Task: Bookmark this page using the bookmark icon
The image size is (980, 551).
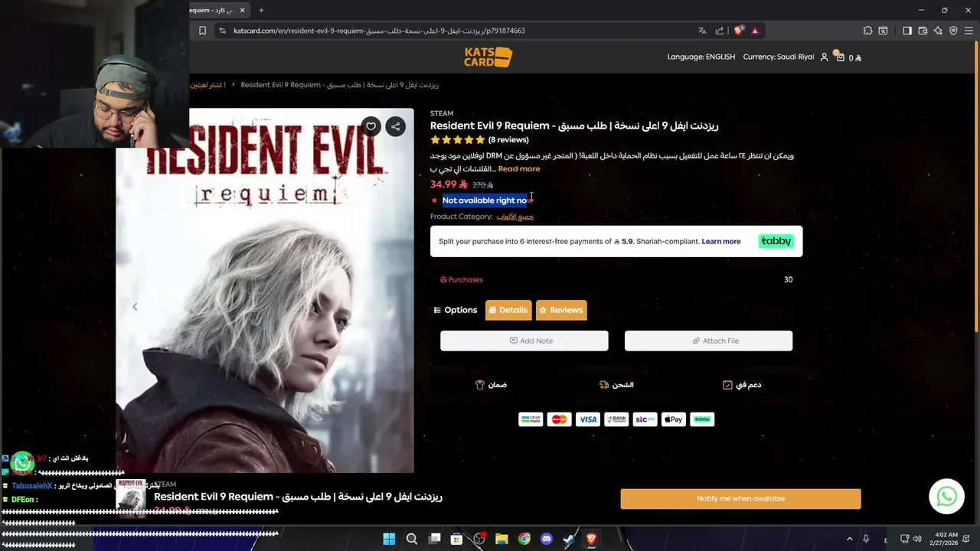Action: pos(202,31)
